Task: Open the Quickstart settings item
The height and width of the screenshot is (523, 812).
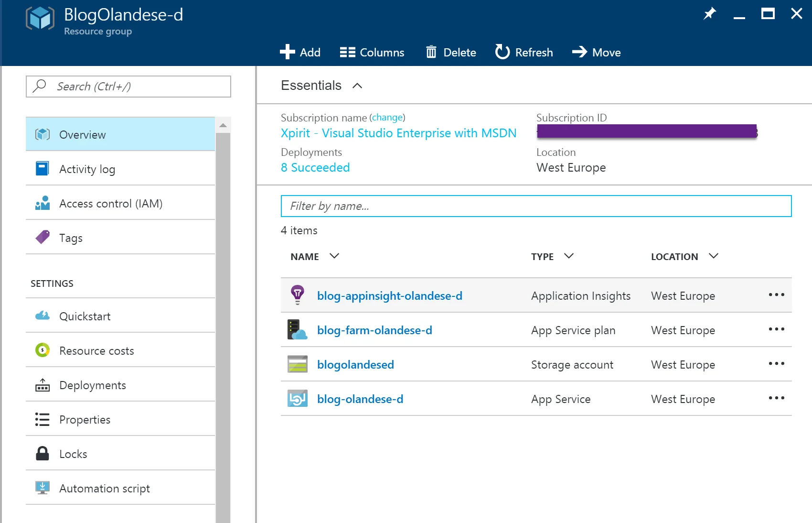Action: pos(120,316)
